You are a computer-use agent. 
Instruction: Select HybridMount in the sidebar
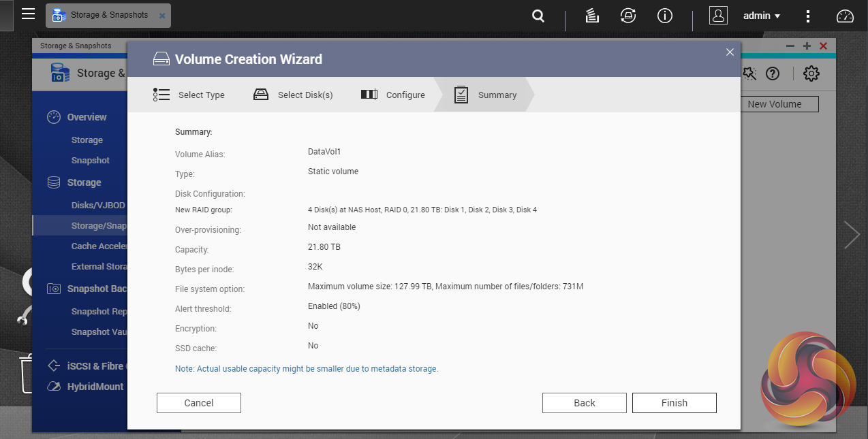click(95, 387)
